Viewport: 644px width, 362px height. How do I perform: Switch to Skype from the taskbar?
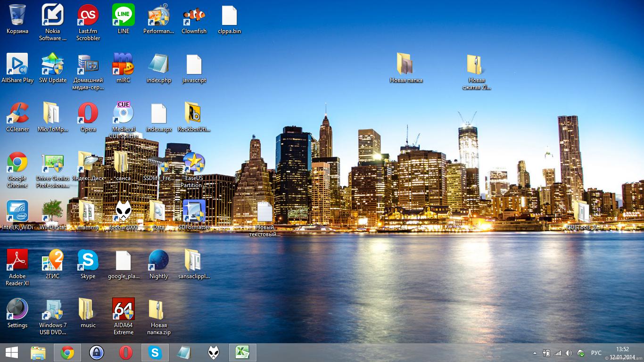pos(155,353)
